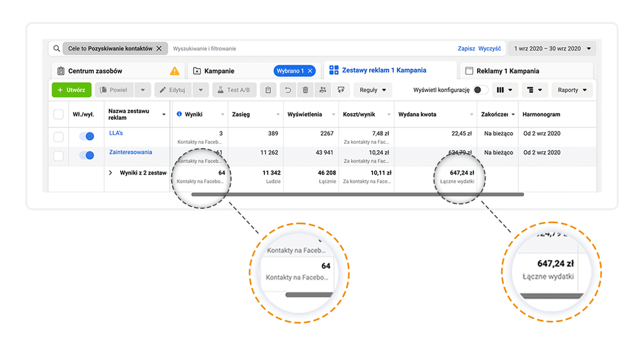
Task: Click the export/share icon after the people icon
Action: [x=340, y=90]
